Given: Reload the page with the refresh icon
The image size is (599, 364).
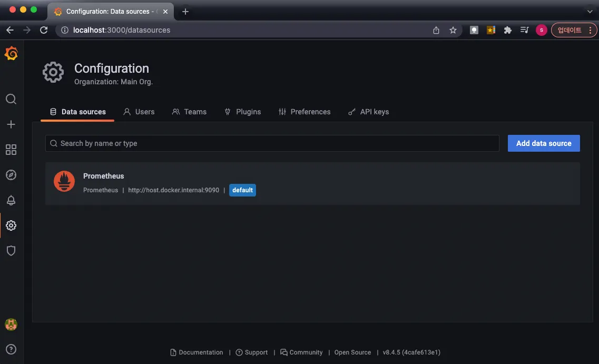Looking at the screenshot, I should click(x=44, y=30).
